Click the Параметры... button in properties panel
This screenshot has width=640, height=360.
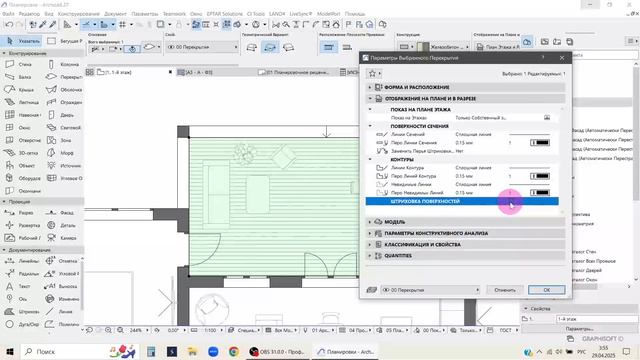pyautogui.click(x=580, y=329)
